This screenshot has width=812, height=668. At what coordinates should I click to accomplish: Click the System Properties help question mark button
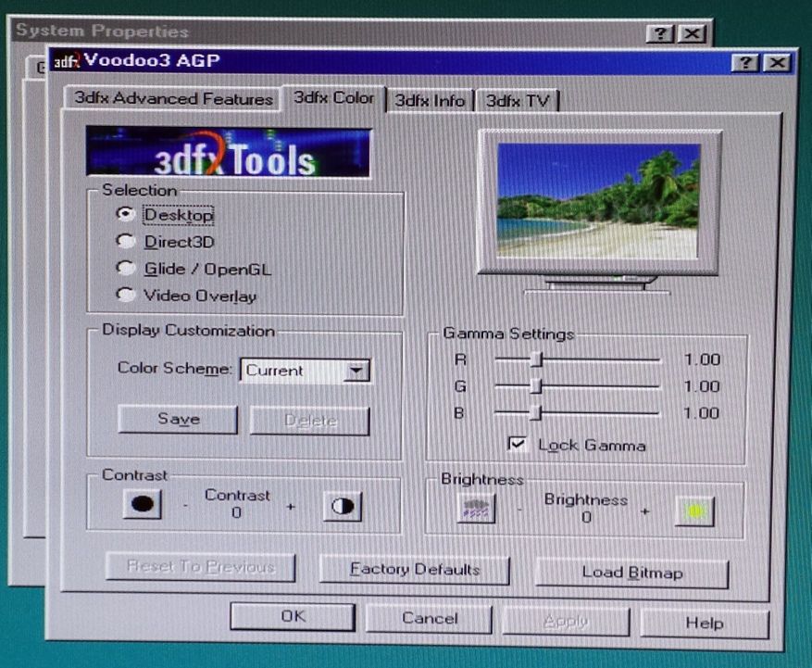click(660, 33)
